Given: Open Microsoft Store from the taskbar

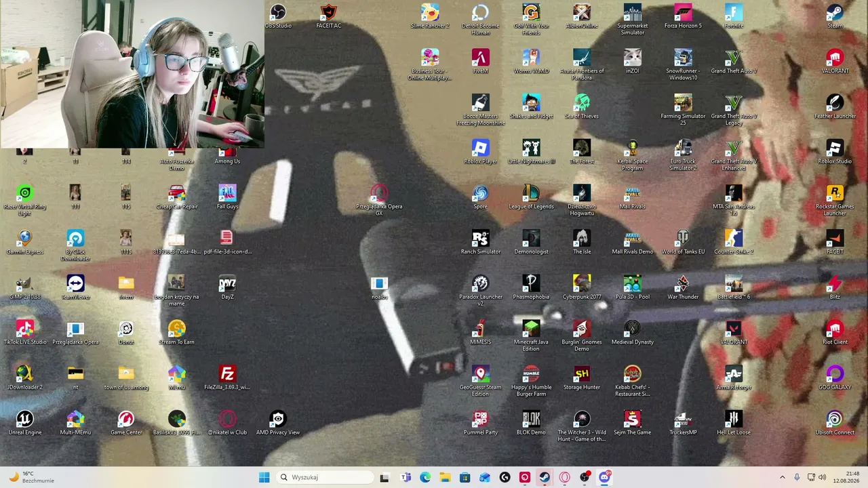Looking at the screenshot, I should tap(465, 477).
